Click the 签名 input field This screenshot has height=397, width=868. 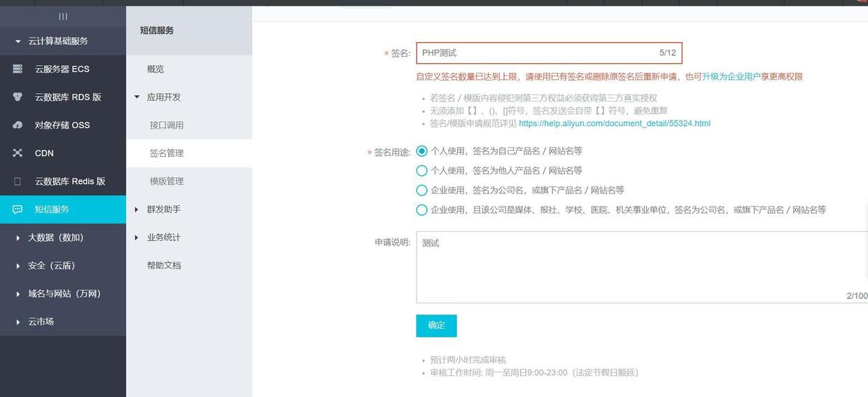(x=549, y=53)
